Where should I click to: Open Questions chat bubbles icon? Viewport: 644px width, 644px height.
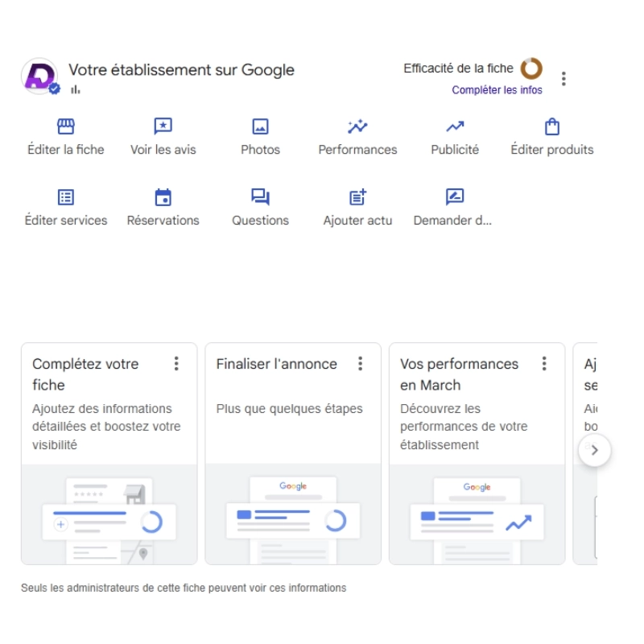pos(260,197)
